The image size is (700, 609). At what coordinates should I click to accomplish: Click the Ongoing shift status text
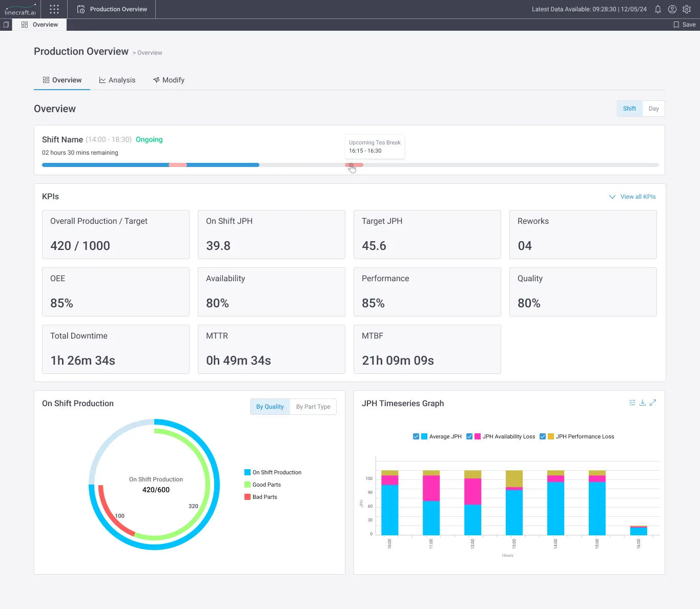pyautogui.click(x=149, y=139)
